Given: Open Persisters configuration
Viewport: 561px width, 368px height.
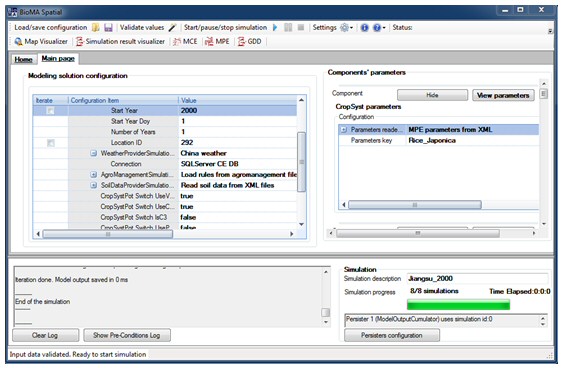Looking at the screenshot, I should click(x=392, y=335).
